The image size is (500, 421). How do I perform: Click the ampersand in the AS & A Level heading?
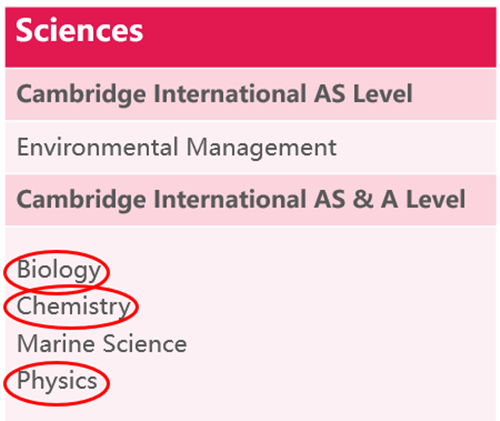point(363,199)
